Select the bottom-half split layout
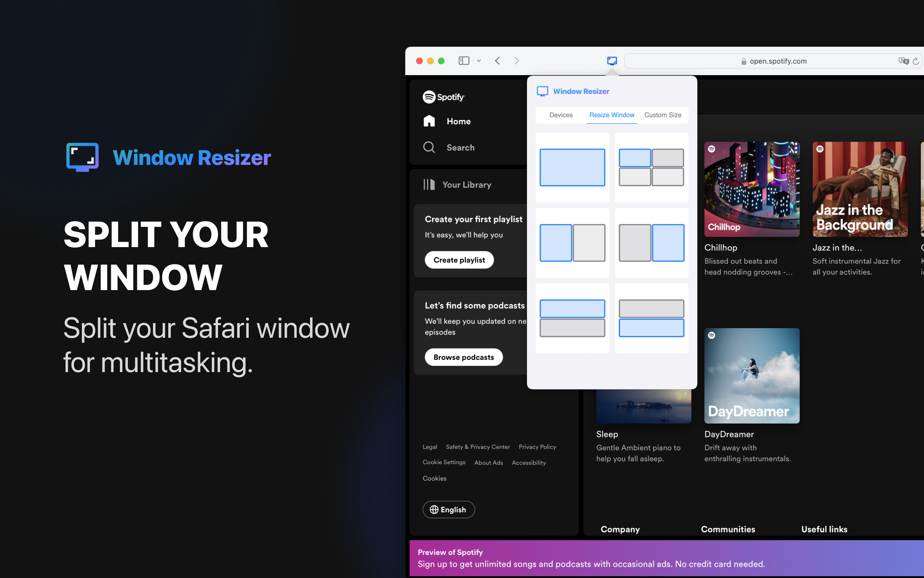Image resolution: width=924 pixels, height=578 pixels. (651, 318)
